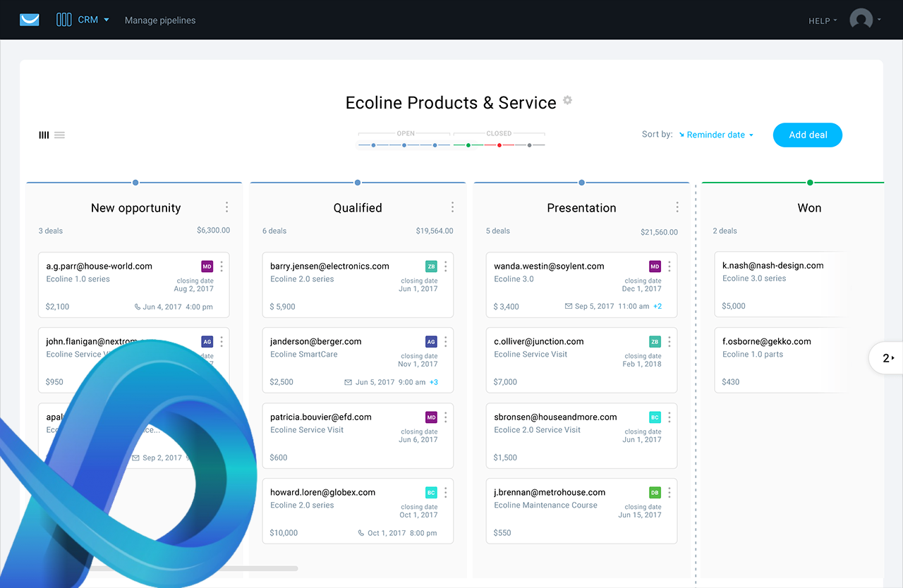Open the New opportunity column options menu
903x588 pixels.
point(226,207)
